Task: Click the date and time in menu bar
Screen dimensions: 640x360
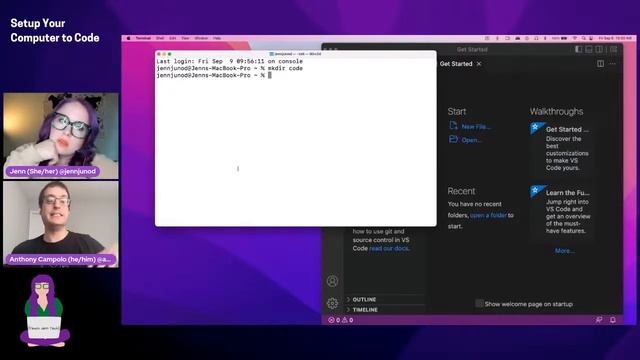Action: 615,38
